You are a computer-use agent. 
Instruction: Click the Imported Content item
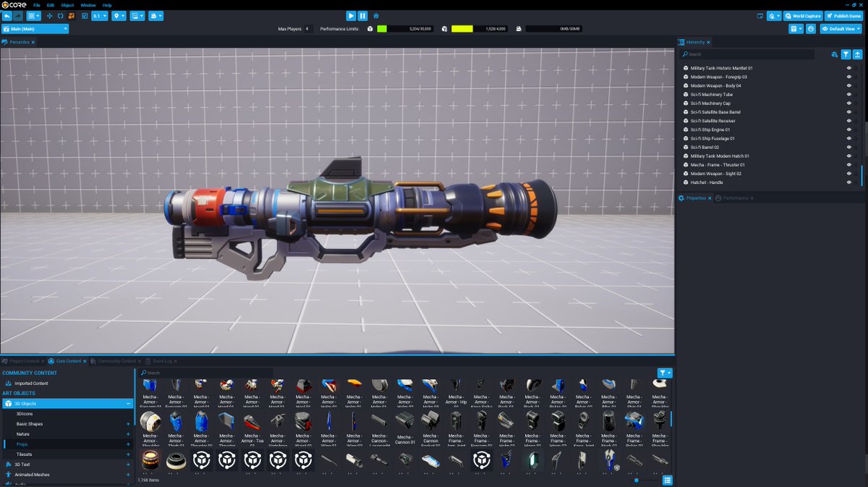click(31, 384)
